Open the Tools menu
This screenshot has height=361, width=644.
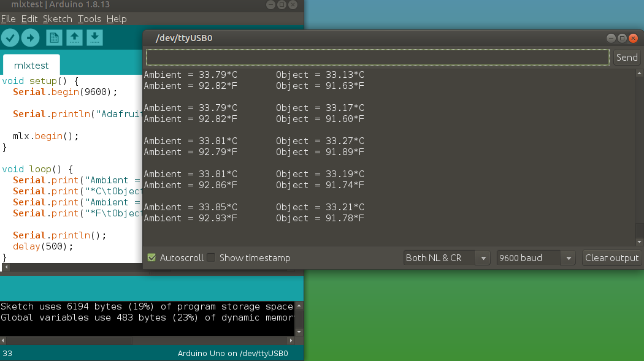click(89, 18)
